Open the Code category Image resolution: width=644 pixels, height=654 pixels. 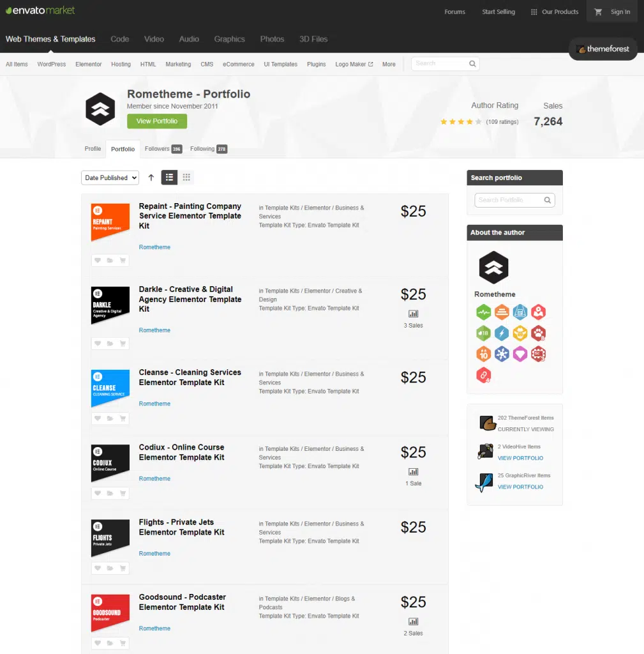tap(119, 39)
